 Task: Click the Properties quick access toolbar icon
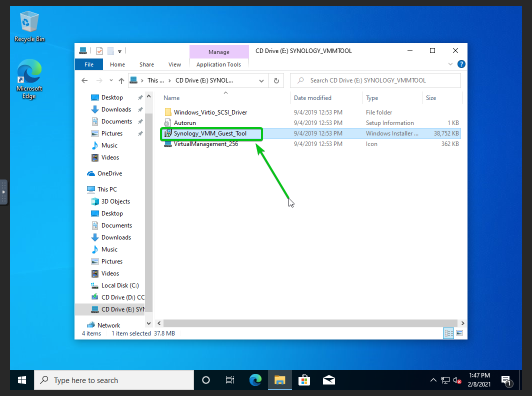[x=99, y=51]
